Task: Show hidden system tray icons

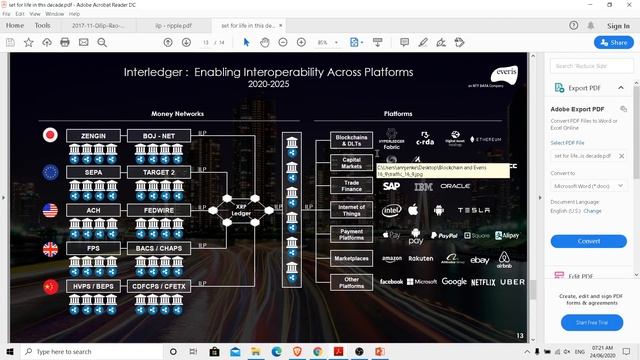Action: pyautogui.click(x=527, y=351)
